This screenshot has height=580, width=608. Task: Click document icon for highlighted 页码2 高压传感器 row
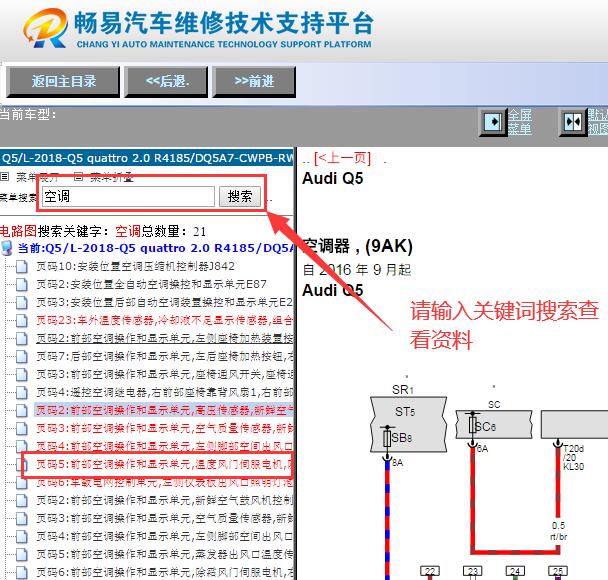coord(22,410)
